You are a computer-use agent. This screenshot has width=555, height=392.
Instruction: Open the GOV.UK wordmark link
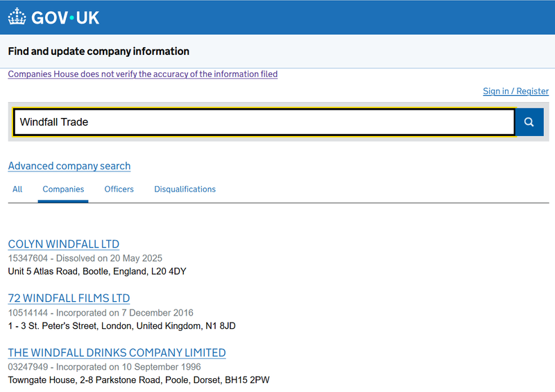[x=65, y=18]
